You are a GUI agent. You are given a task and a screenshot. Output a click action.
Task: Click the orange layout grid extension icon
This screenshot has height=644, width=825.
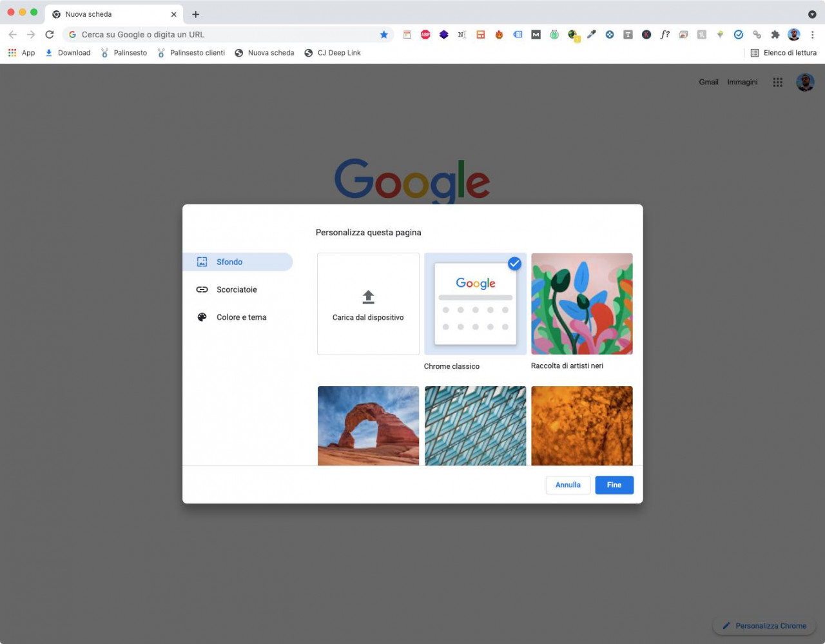(481, 35)
